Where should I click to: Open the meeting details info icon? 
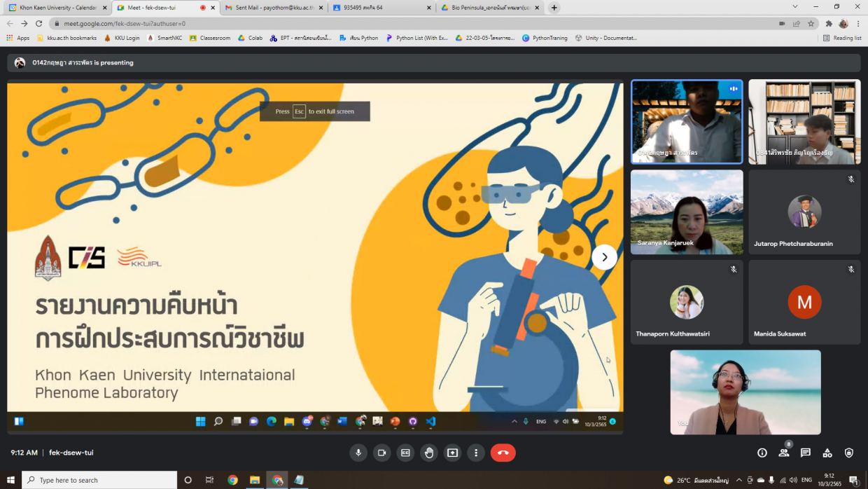[762, 453]
